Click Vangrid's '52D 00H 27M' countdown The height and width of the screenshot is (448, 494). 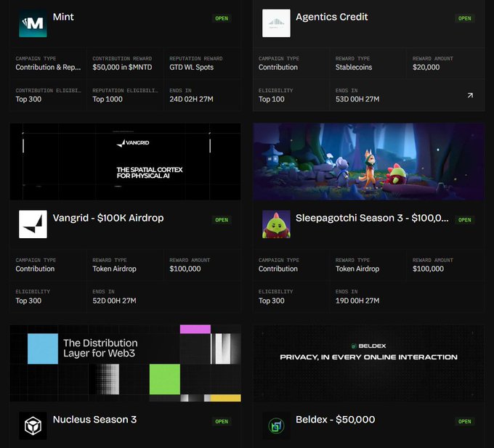pos(114,301)
